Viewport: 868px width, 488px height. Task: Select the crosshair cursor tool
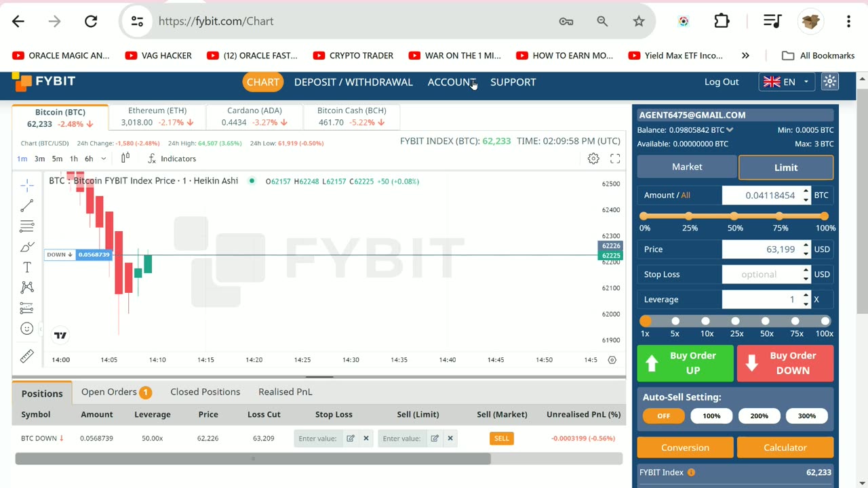26,184
